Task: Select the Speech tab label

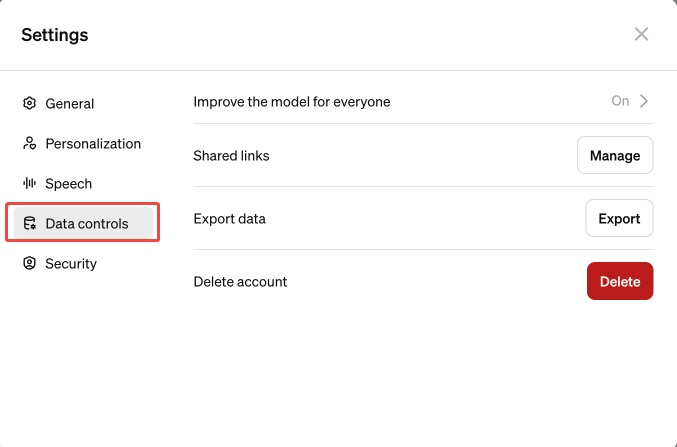Action: point(68,183)
